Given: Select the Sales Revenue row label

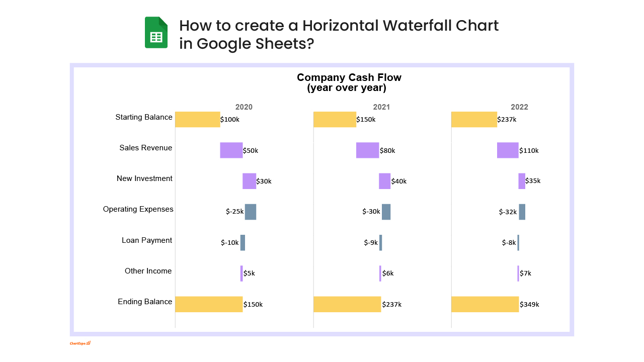Looking at the screenshot, I should pos(146,148).
